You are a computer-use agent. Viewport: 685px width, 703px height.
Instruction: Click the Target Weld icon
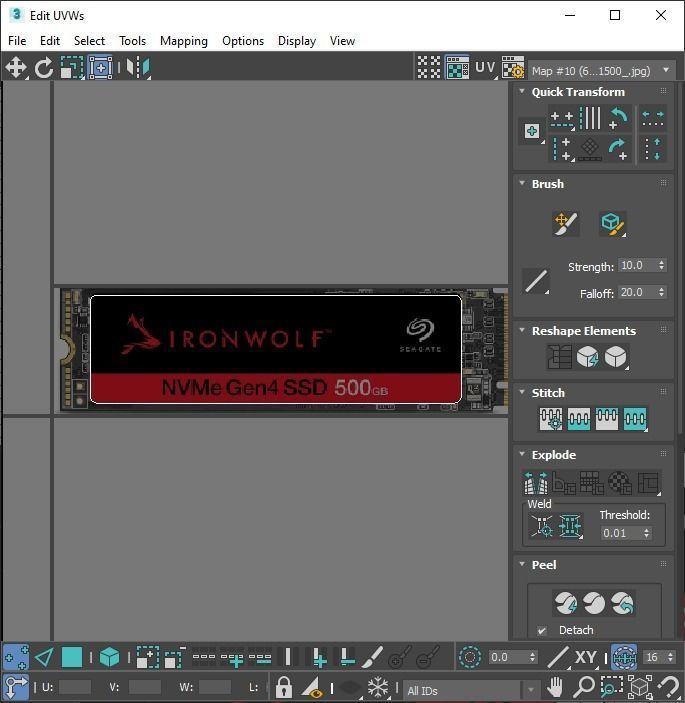click(x=542, y=525)
